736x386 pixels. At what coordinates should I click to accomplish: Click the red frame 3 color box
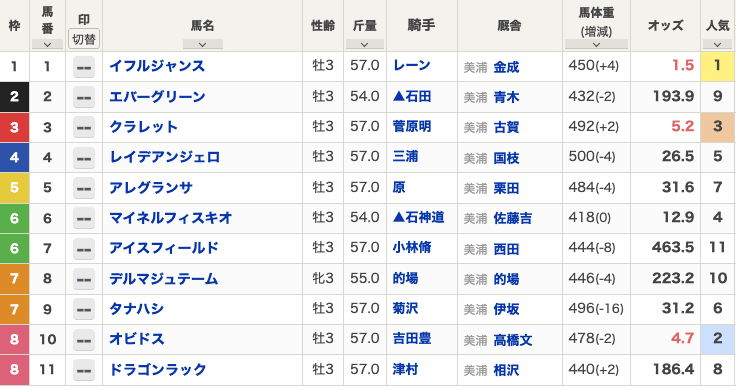click(15, 127)
